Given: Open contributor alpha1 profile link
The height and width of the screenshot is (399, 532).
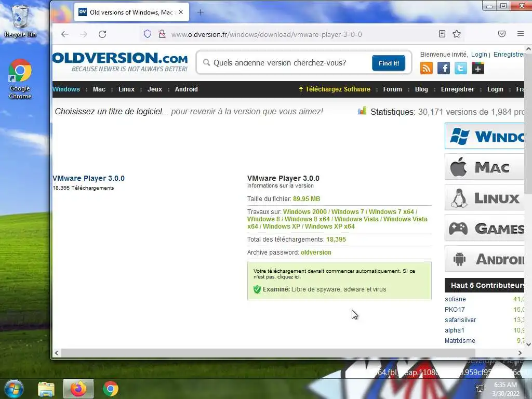Looking at the screenshot, I should [x=455, y=330].
